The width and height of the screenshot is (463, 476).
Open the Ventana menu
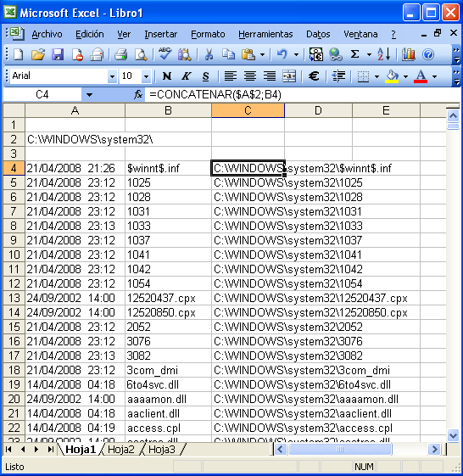pyautogui.click(x=360, y=34)
